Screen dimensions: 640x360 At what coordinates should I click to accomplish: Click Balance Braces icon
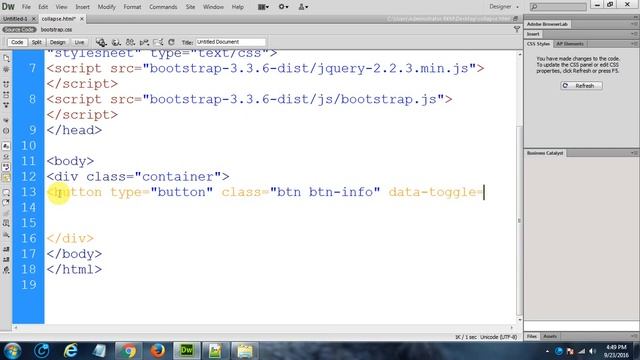6,131
